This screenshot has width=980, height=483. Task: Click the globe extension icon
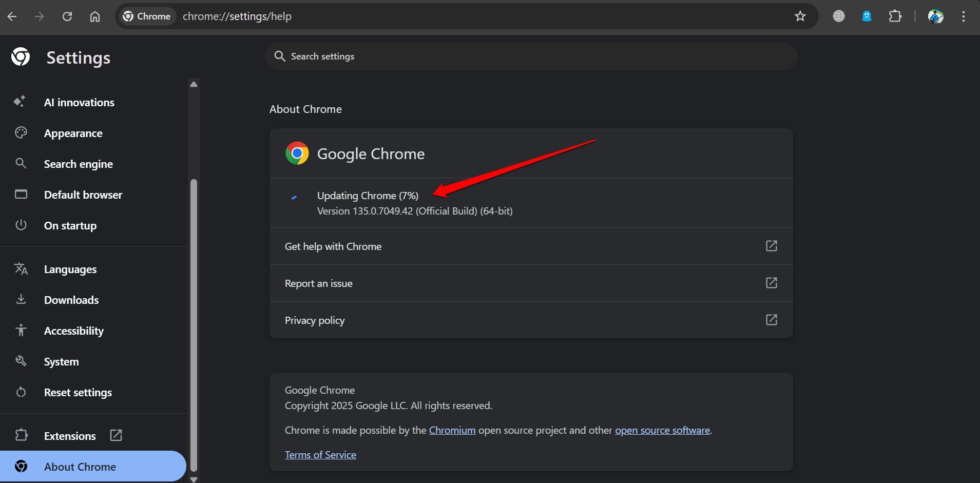pos(839,16)
